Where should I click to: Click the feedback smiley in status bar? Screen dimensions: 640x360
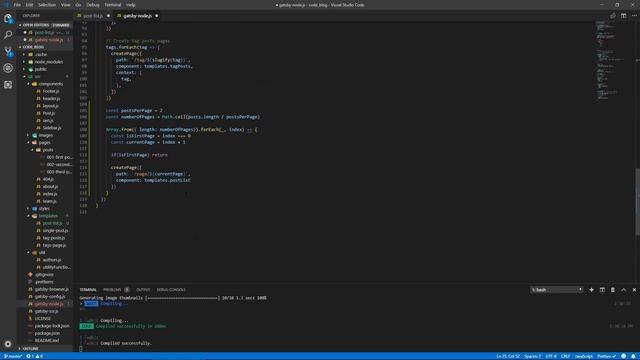624,356
